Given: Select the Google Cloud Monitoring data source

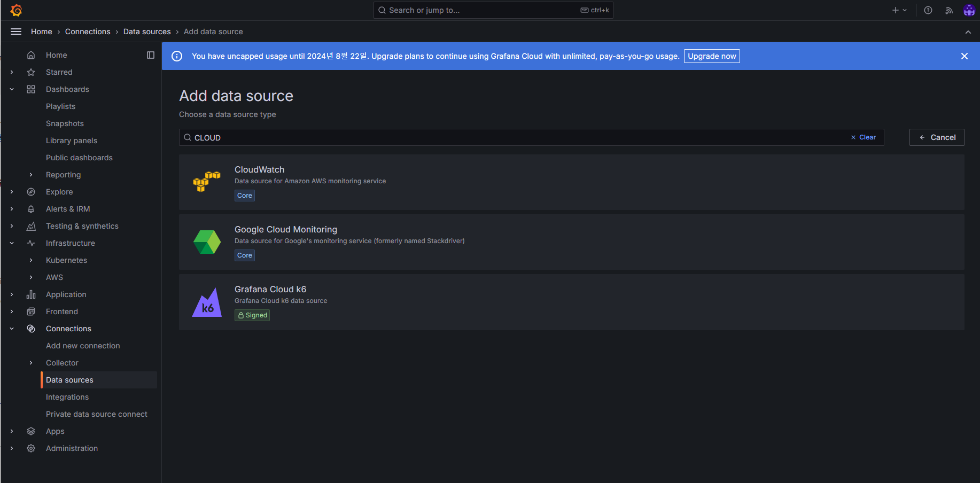Looking at the screenshot, I should 572,242.
